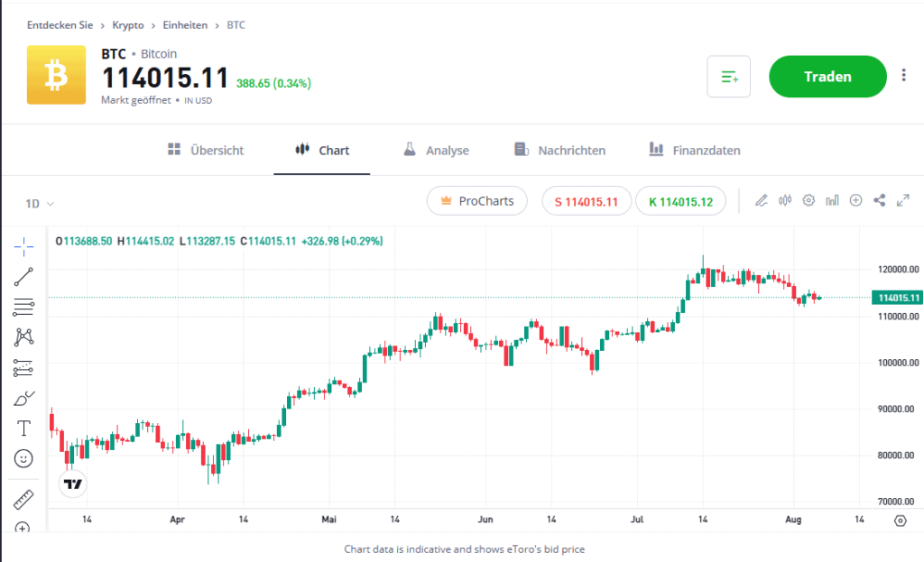
Task: Select the trend line drawing tool
Action: click(x=23, y=277)
